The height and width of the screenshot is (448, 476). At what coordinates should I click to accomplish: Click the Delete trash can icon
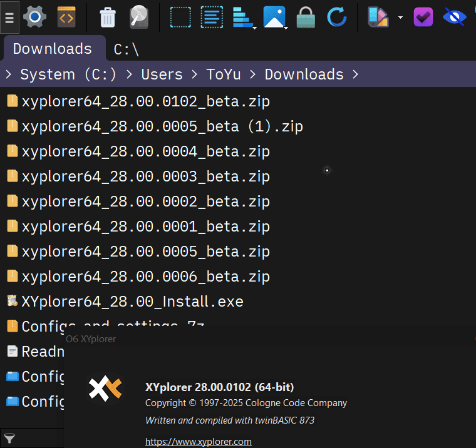coord(108,18)
